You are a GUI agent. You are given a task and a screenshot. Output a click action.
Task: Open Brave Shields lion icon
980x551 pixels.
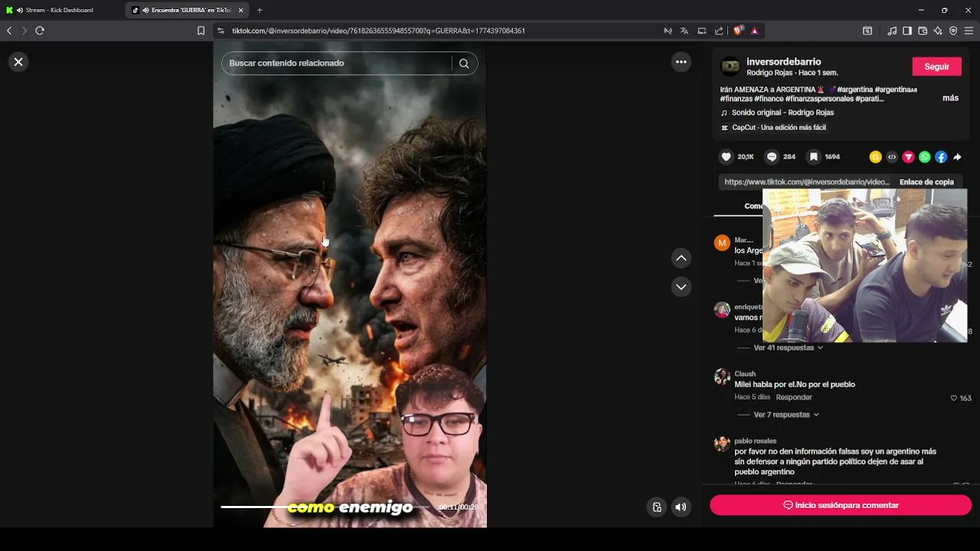tap(738, 31)
